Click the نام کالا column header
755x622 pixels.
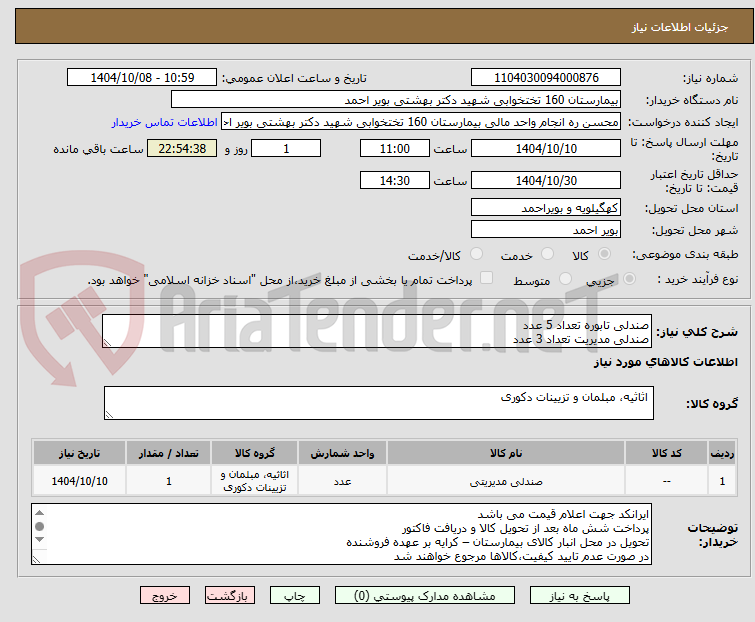(x=506, y=453)
